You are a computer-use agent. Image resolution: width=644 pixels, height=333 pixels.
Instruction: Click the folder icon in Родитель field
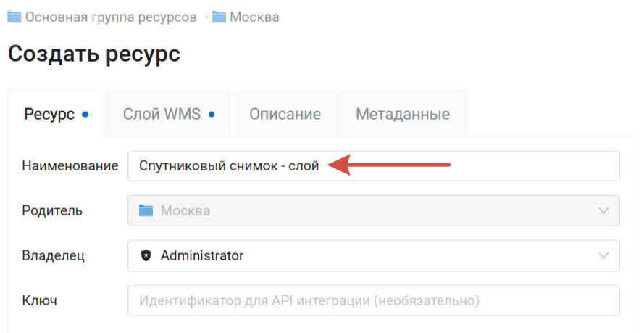click(x=146, y=211)
